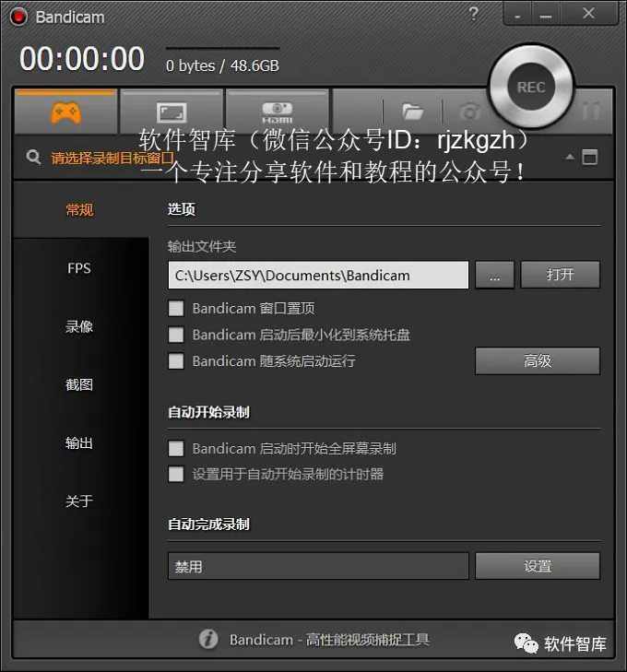Click the 设置 button for auto-complete recording
Image resolution: width=627 pixels, height=672 pixels.
pyautogui.click(x=538, y=566)
